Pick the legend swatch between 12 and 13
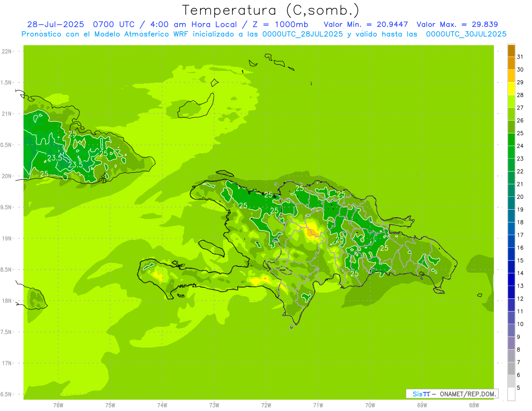This screenshot has height=411, width=532. click(511, 292)
